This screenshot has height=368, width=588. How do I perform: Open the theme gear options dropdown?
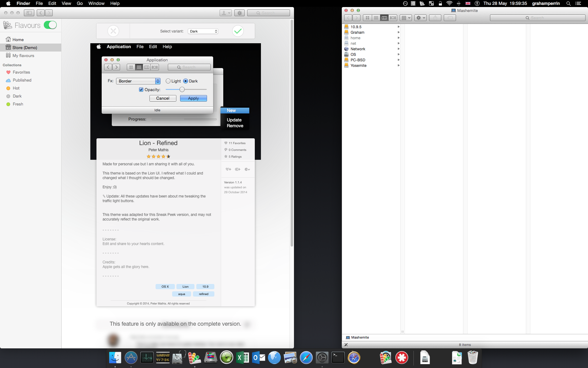pyautogui.click(x=247, y=169)
